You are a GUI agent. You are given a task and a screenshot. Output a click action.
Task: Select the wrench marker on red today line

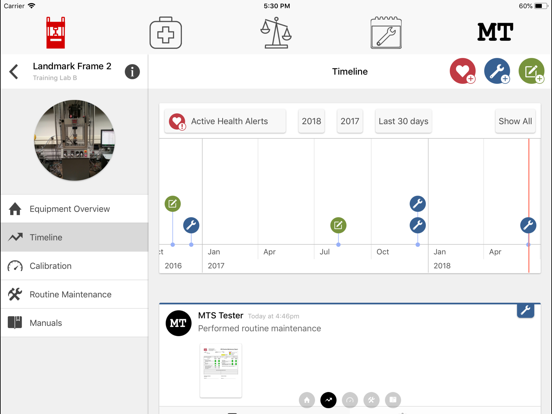528,225
